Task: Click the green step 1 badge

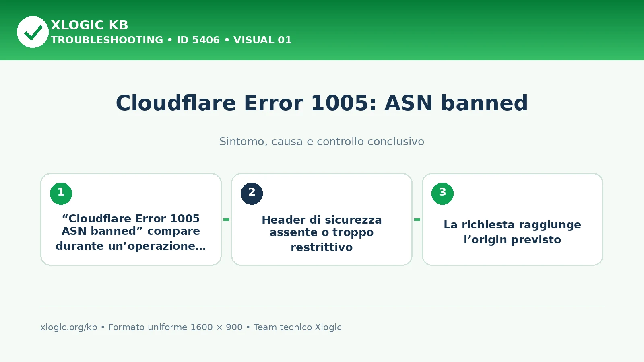Action: (61, 193)
